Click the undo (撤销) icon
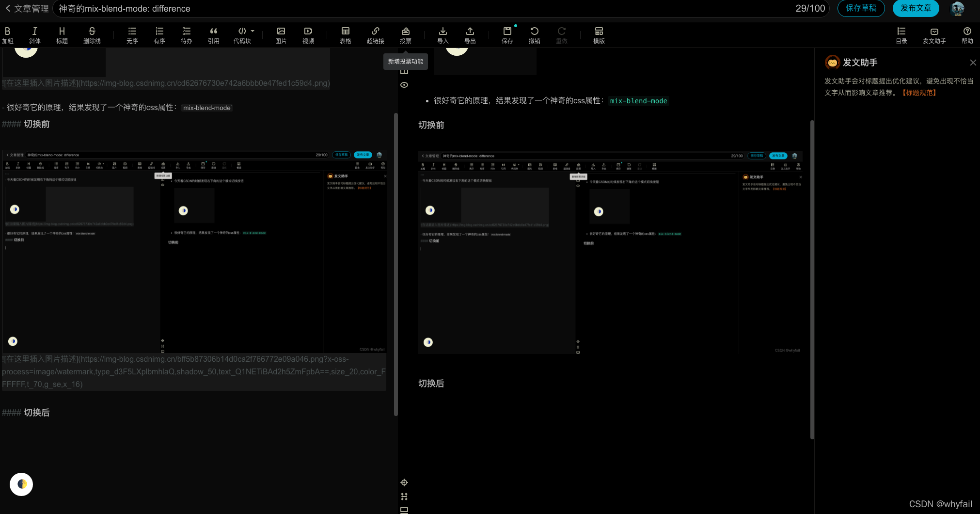The image size is (980, 514). [535, 35]
